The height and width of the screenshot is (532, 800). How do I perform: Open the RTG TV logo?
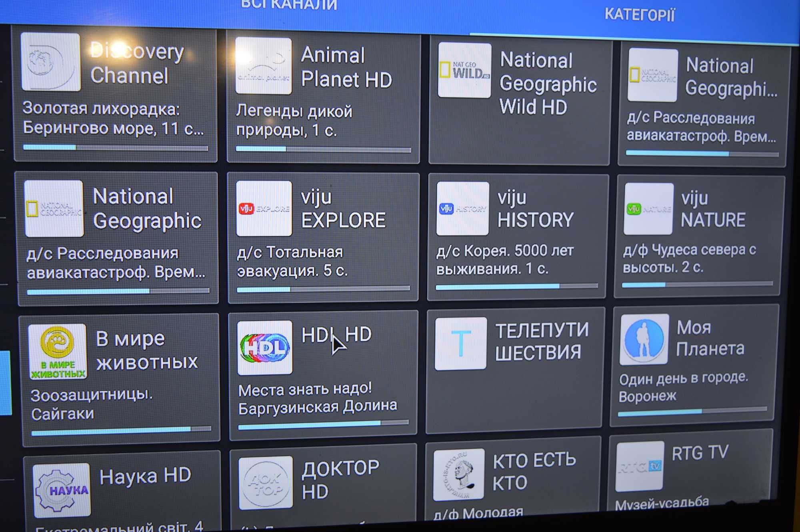[x=640, y=466]
